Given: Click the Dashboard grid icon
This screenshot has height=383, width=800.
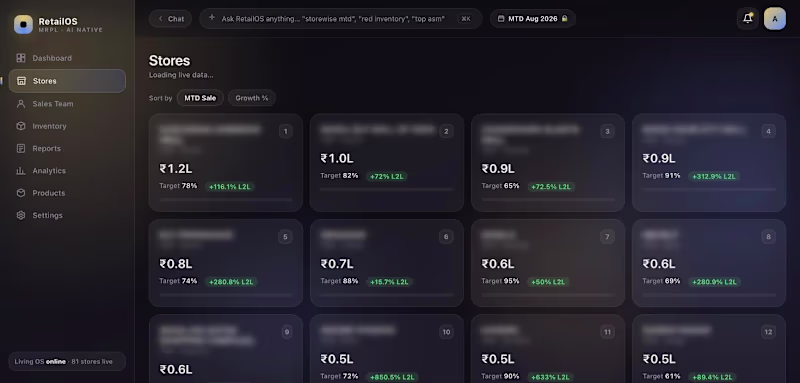Looking at the screenshot, I should pyautogui.click(x=21, y=58).
